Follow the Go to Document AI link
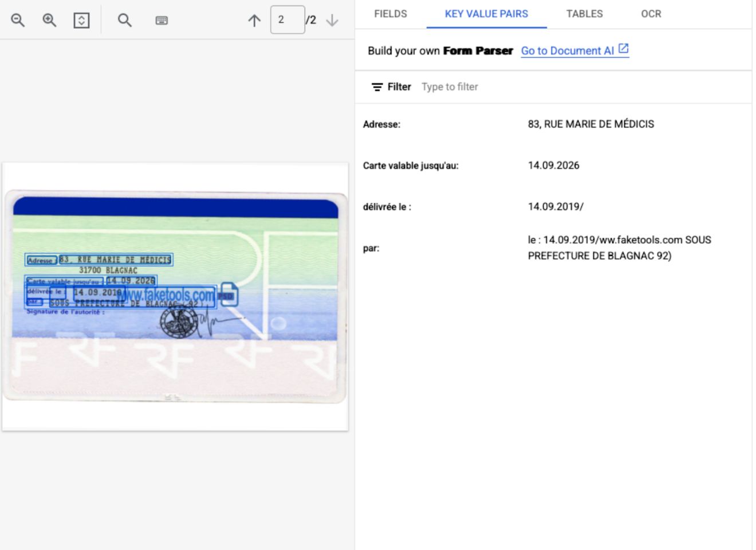 pyautogui.click(x=567, y=50)
